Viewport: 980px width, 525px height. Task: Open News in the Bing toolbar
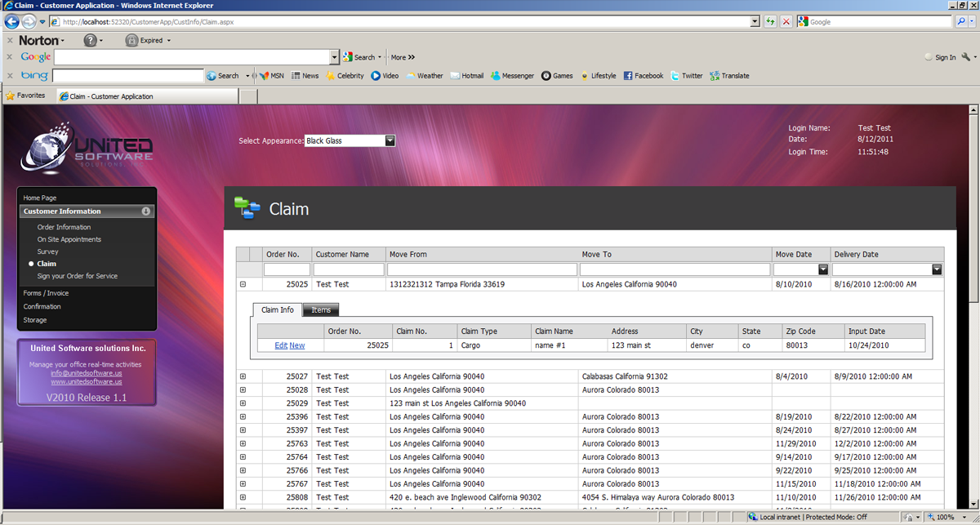[305, 76]
